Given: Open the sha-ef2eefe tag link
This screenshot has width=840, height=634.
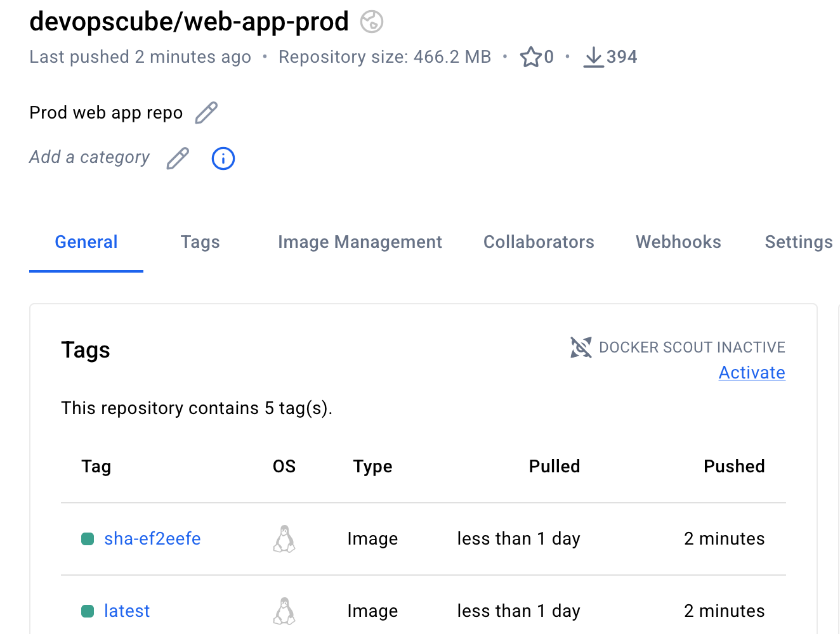Looking at the screenshot, I should click(152, 539).
